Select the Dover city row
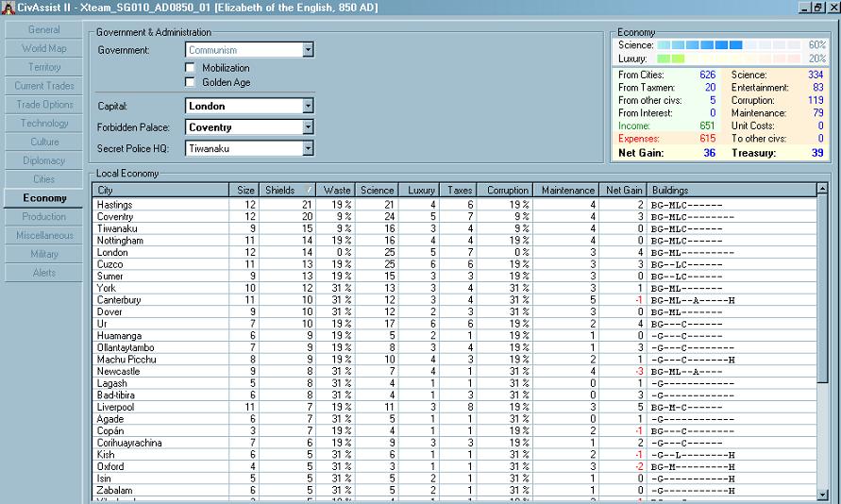 pos(454,311)
